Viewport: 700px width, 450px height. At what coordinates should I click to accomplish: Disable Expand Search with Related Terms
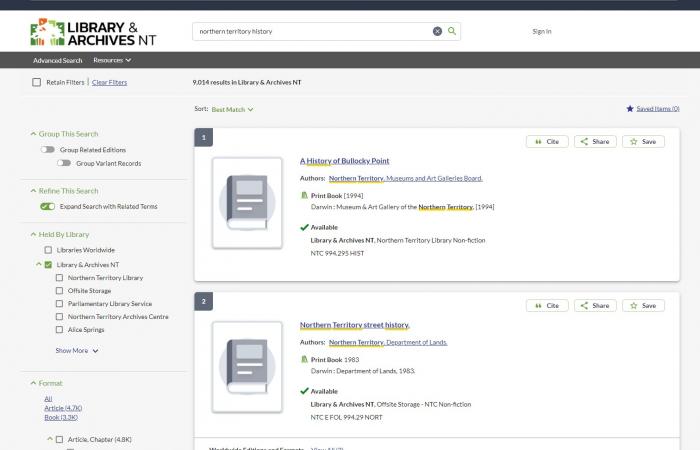click(48, 206)
